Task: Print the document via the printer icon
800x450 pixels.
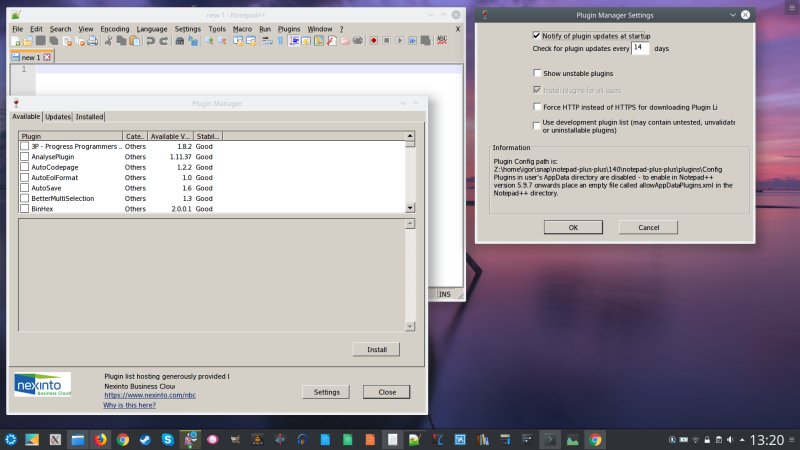Action: (x=92, y=41)
